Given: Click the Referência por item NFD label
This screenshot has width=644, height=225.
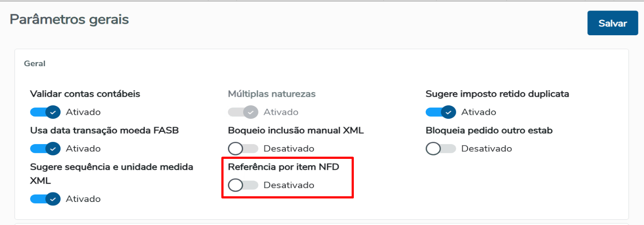Looking at the screenshot, I should [x=283, y=167].
